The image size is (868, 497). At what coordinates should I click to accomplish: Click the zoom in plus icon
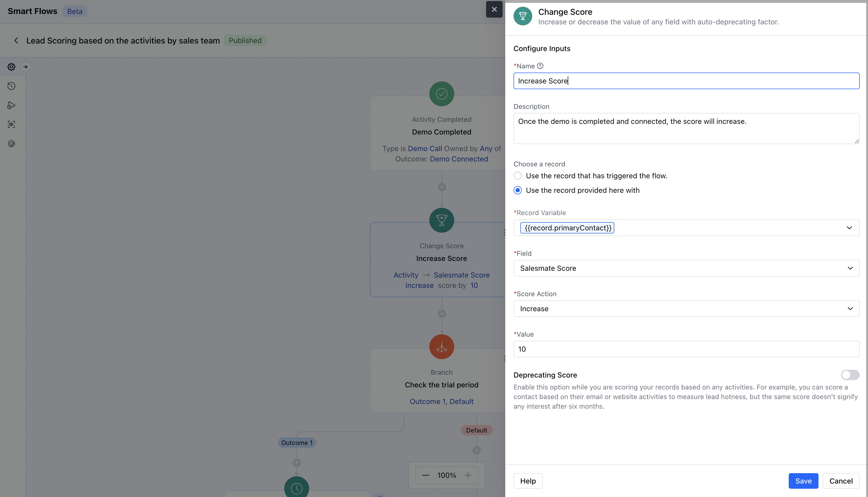(x=468, y=475)
